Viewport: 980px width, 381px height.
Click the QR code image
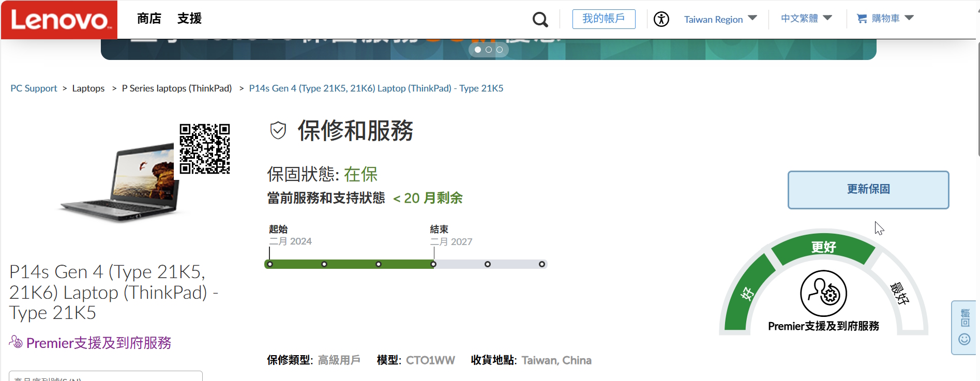click(x=205, y=149)
